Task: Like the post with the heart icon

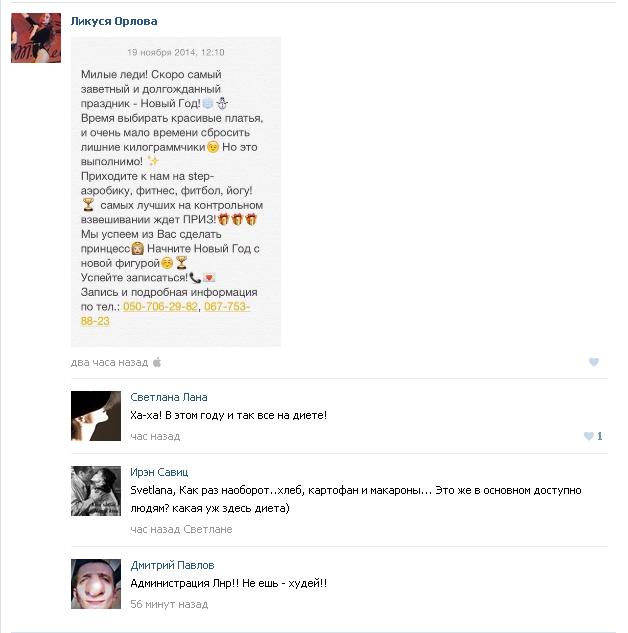Action: pyautogui.click(x=594, y=362)
